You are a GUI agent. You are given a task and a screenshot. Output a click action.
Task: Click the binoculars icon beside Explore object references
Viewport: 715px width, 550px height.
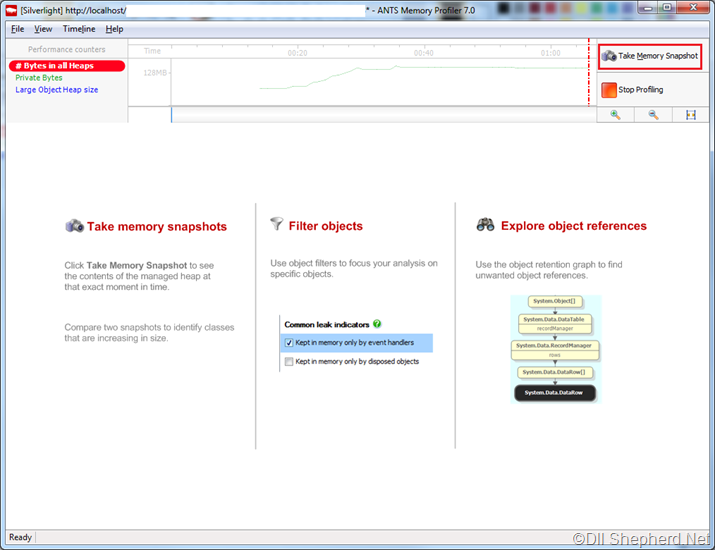pyautogui.click(x=485, y=224)
